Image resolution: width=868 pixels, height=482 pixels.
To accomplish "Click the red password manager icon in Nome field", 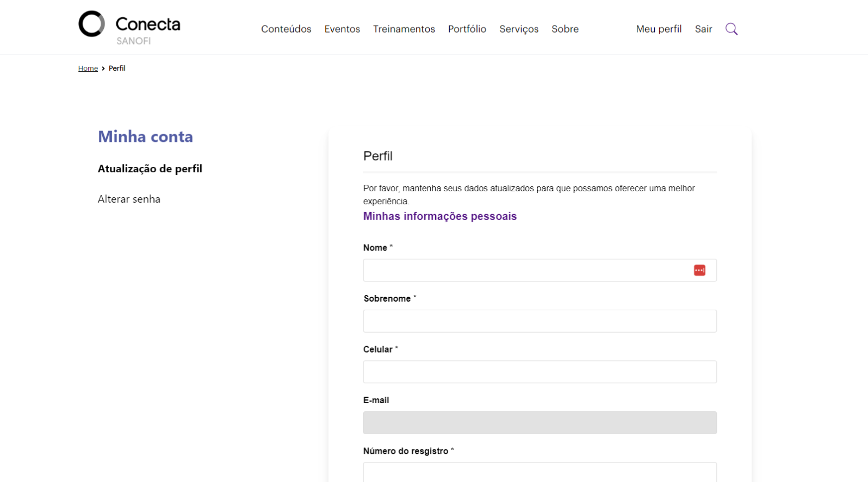I will pos(699,271).
